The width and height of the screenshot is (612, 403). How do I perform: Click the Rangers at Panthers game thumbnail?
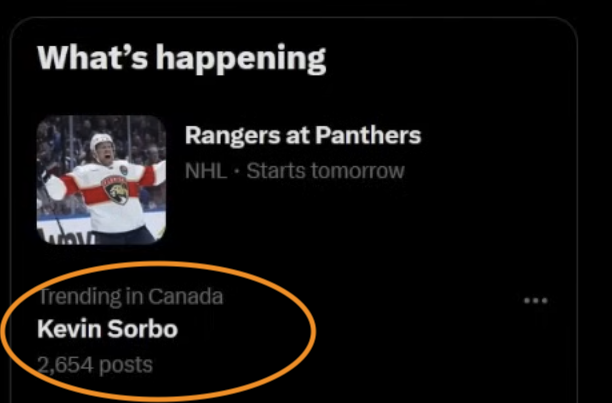click(101, 180)
